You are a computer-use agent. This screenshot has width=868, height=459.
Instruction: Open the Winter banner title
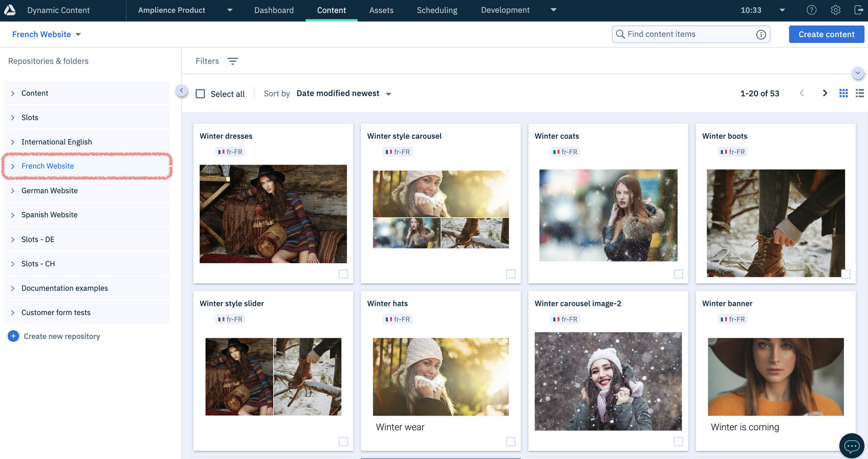coord(727,304)
